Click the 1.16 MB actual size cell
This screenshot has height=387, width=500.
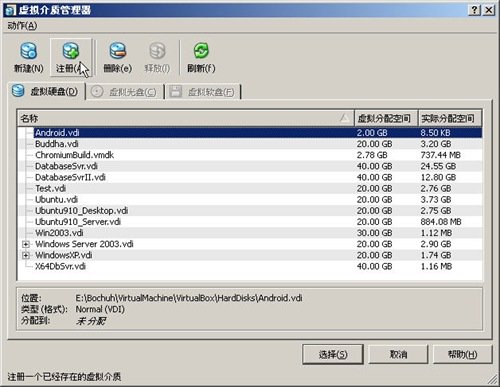pyautogui.click(x=436, y=266)
